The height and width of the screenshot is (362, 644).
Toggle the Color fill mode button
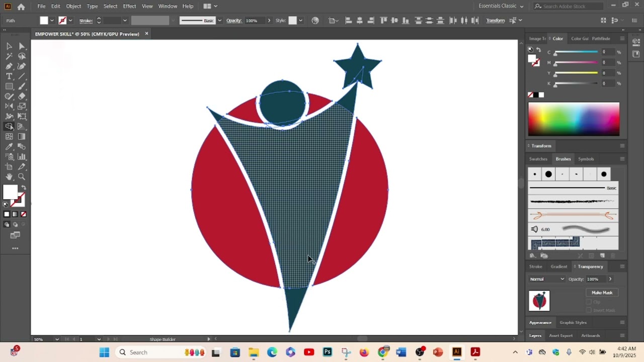[7, 214]
